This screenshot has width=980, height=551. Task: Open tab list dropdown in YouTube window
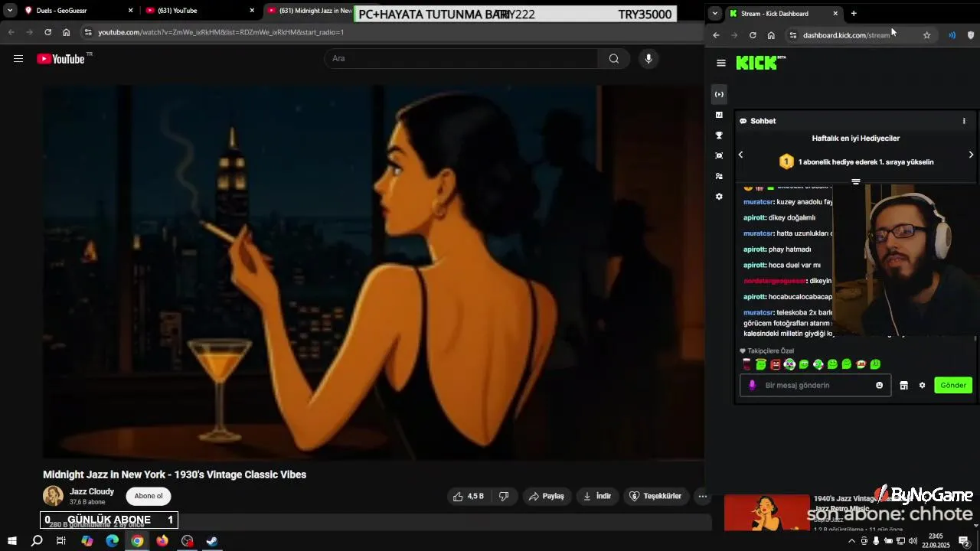(10, 11)
